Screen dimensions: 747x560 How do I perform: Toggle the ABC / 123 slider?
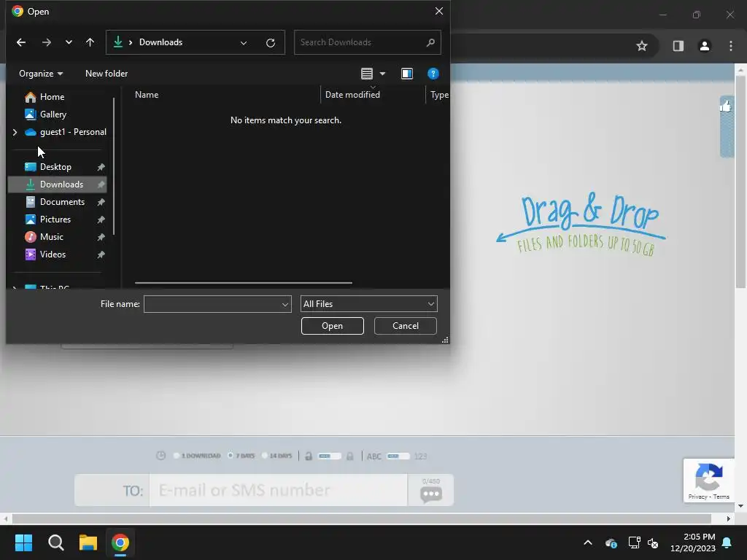pyautogui.click(x=398, y=456)
